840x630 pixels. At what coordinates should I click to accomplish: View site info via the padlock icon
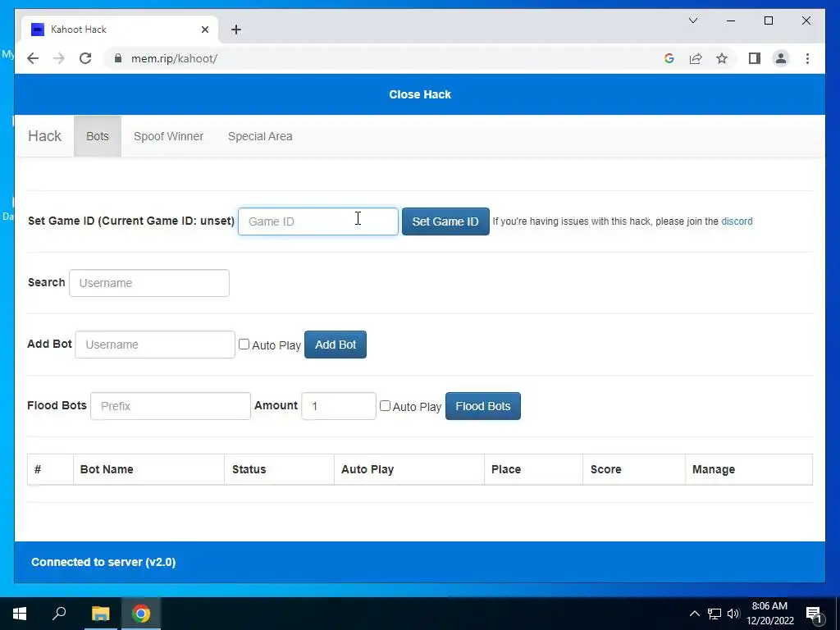118,58
